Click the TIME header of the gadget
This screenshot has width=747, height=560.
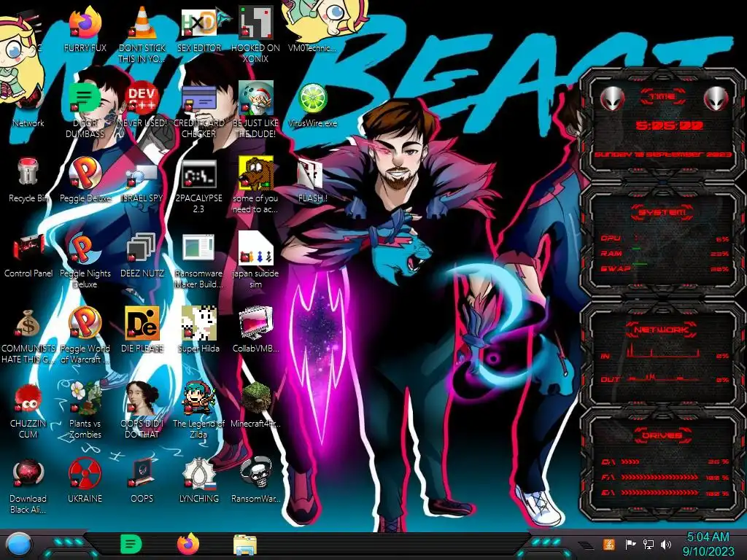click(662, 96)
